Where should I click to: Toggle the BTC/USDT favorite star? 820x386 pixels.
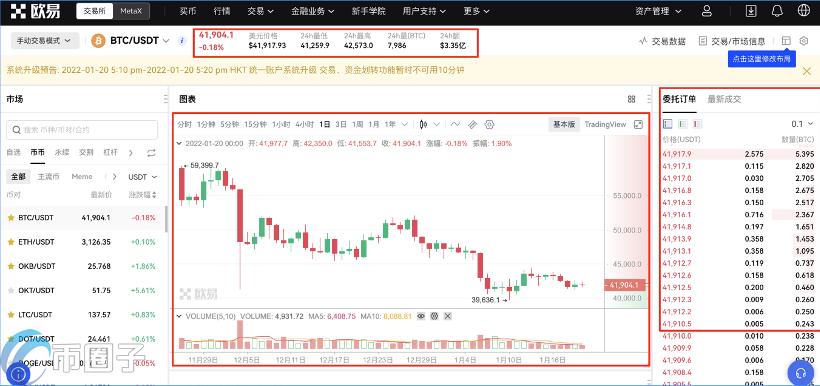coord(10,218)
